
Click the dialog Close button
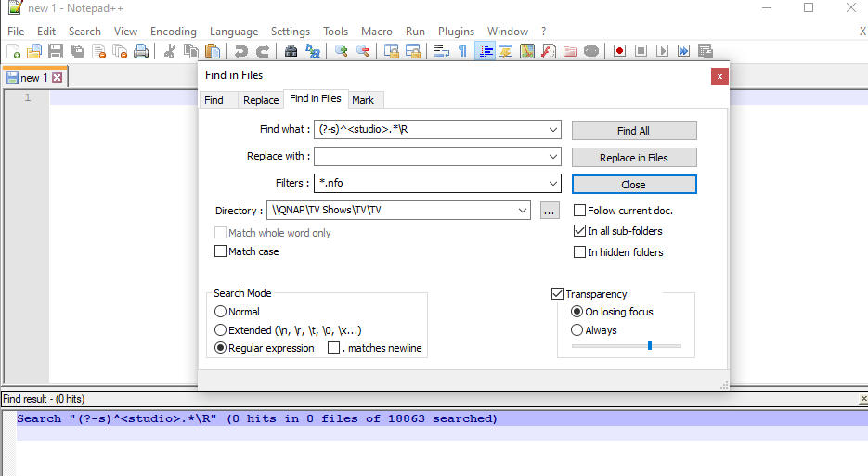pos(634,185)
